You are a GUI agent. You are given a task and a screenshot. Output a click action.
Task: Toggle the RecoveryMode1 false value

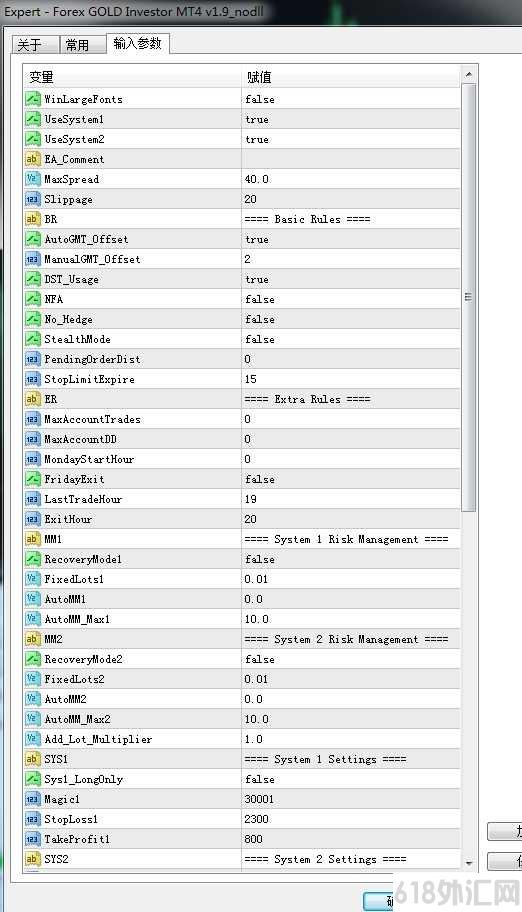click(x=350, y=559)
